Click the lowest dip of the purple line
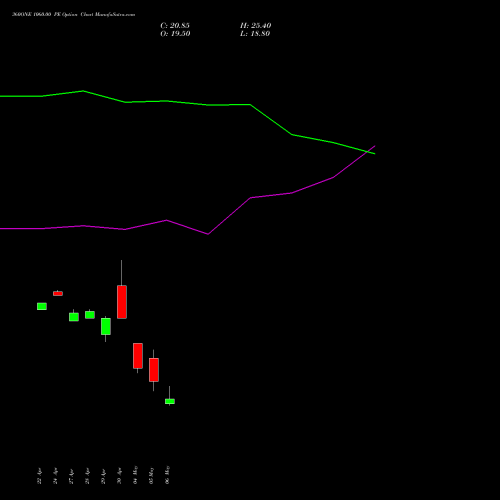 (208, 234)
